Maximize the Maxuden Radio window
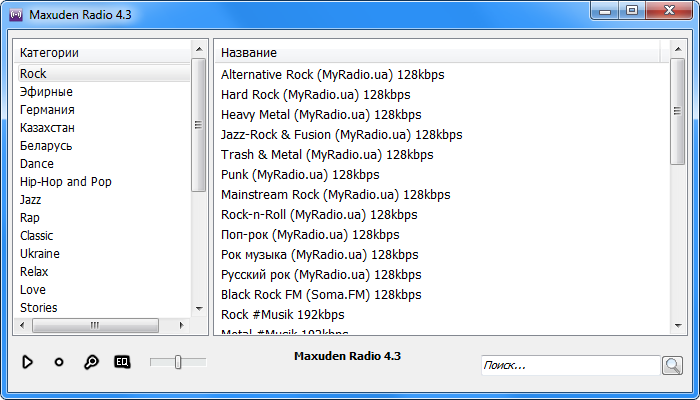Image resolution: width=700 pixels, height=400 pixels. click(x=631, y=11)
